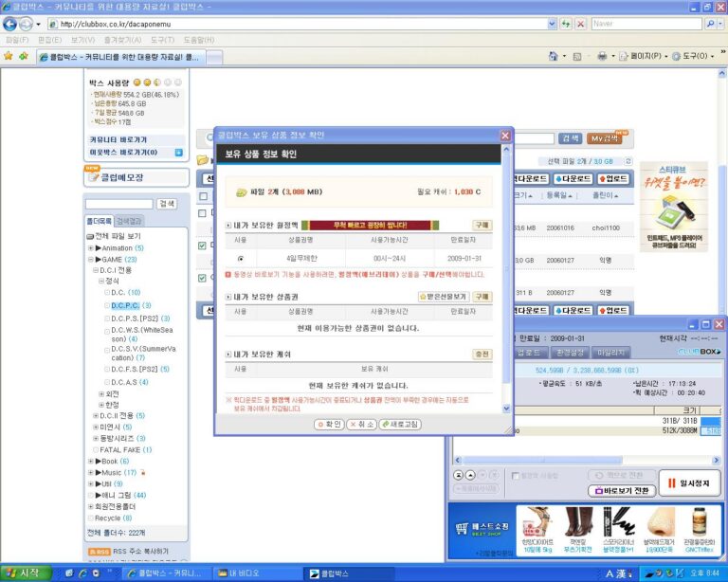The image size is (728, 582).
Task: Open the 보기(V) menu
Action: [82, 40]
